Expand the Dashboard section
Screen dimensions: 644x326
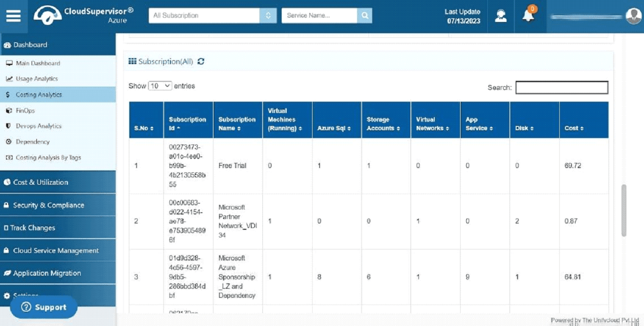tap(58, 45)
